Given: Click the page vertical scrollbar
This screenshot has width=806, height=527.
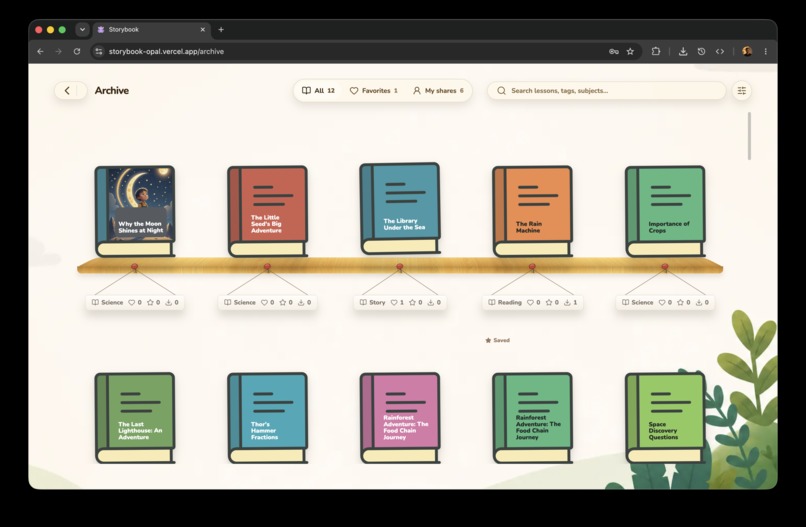Looking at the screenshot, I should 749,136.
